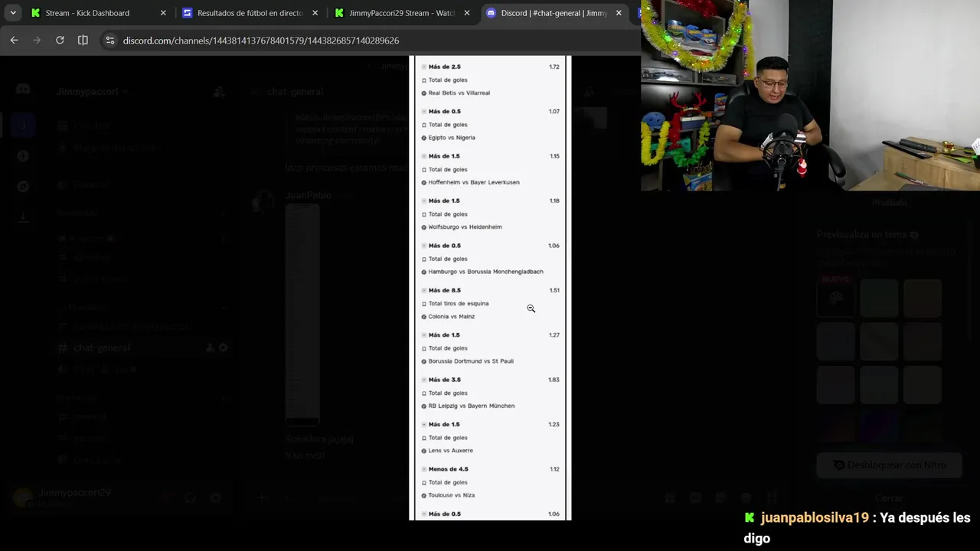Open JuanPablo's tall image attachment in chat
980x551 pixels.
pyautogui.click(x=302, y=313)
